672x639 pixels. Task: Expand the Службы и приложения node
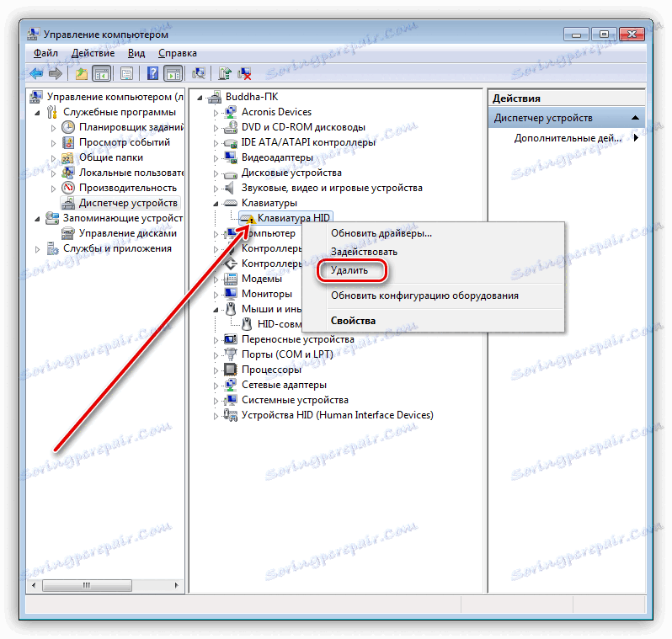[37, 249]
